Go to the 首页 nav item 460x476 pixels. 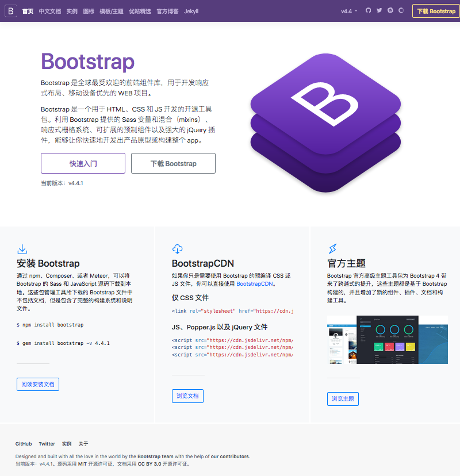(28, 11)
